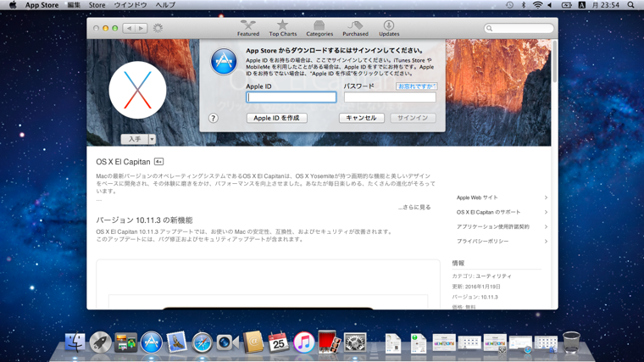Viewport: 644px width, 362px height.
Task: Open the Apple menu
Action: (x=13, y=5)
